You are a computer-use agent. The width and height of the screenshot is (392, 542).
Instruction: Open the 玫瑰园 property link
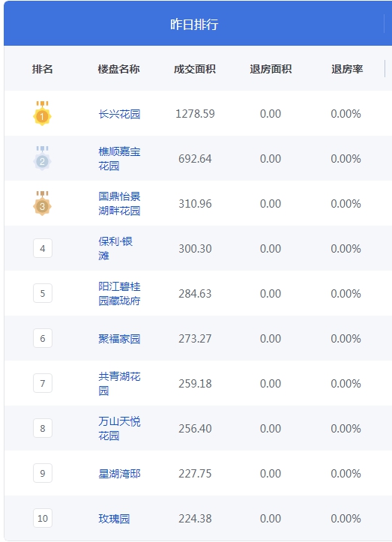point(114,519)
